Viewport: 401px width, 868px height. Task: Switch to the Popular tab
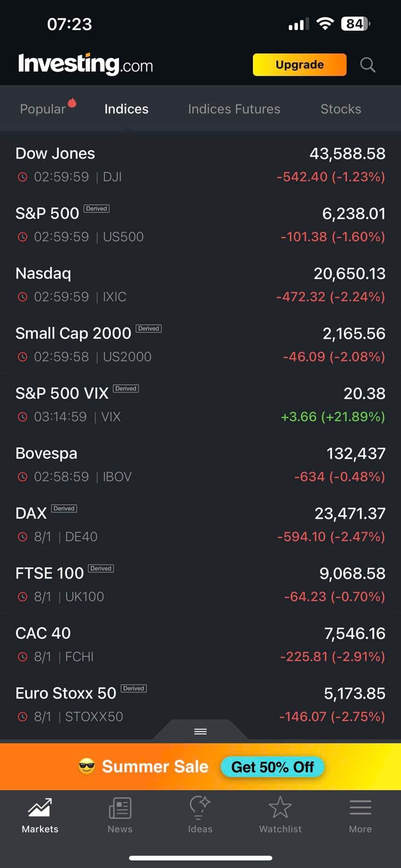pos(43,109)
